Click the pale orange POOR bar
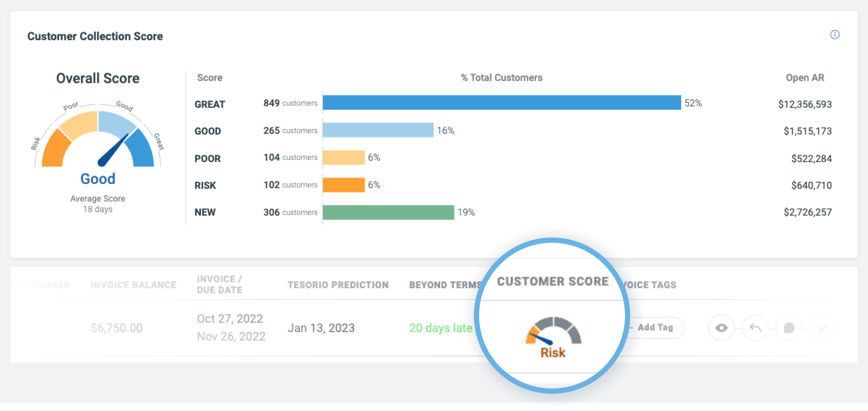This screenshot has height=411, width=868. click(x=343, y=157)
